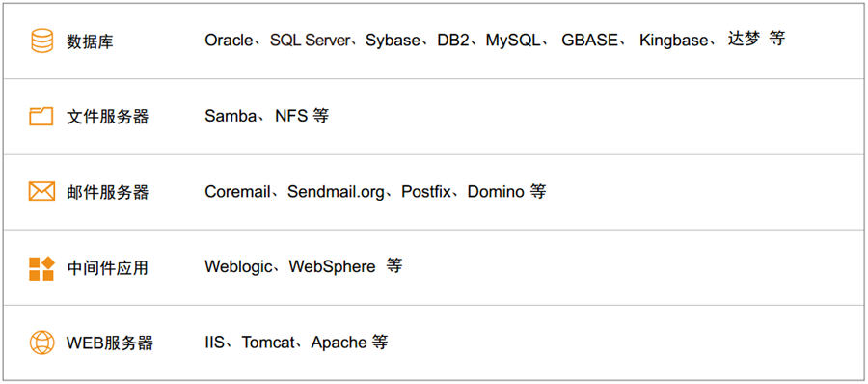Screen dimensions: 868x384
Task: Click the file server folder icon
Action: pyautogui.click(x=41, y=117)
